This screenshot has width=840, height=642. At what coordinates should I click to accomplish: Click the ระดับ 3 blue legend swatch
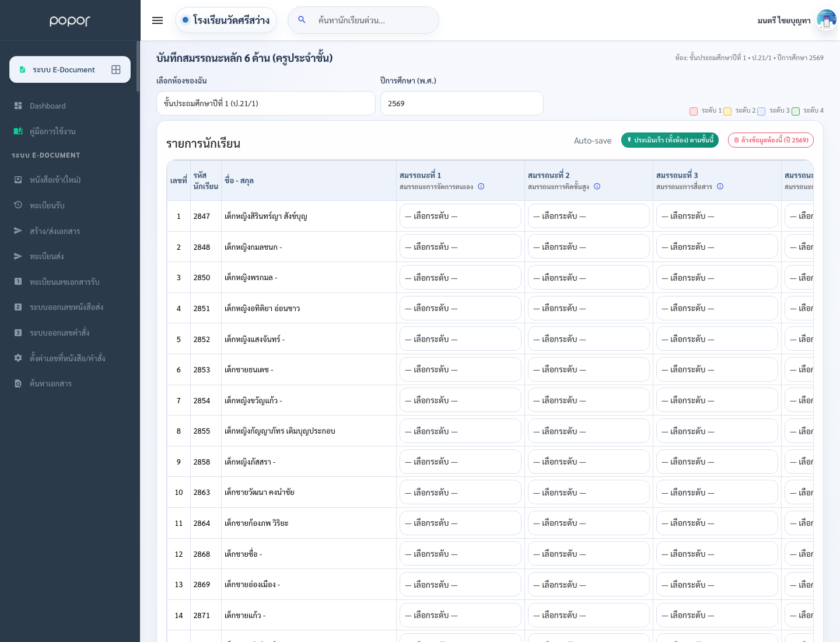761,111
